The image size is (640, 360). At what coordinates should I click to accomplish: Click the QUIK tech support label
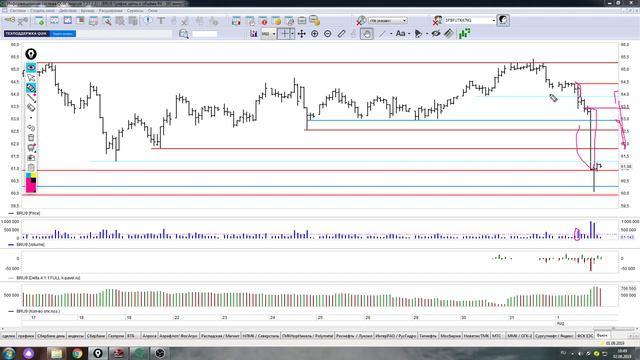26,33
